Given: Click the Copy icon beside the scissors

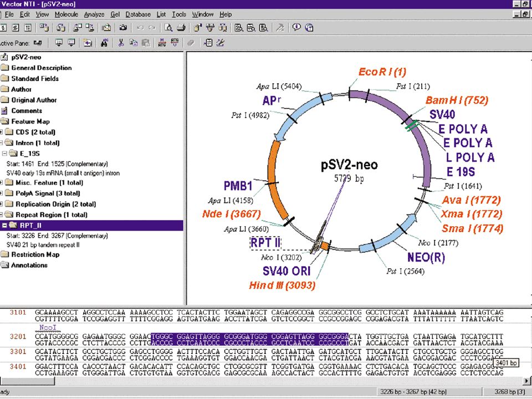Looking at the screenshot, I should (x=134, y=43).
